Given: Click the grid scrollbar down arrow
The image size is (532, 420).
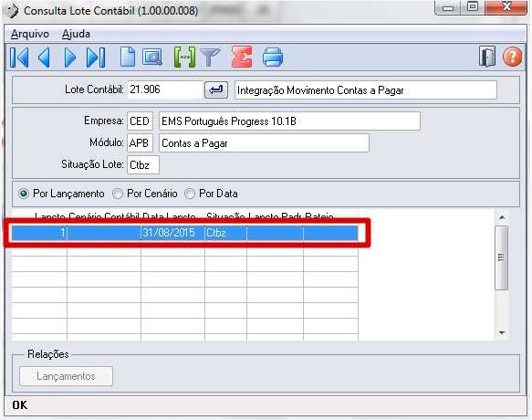Looking at the screenshot, I should (x=502, y=332).
